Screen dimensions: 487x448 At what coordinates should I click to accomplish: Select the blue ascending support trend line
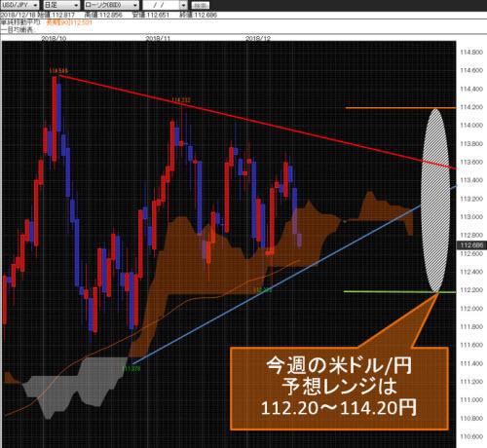coord(294,275)
